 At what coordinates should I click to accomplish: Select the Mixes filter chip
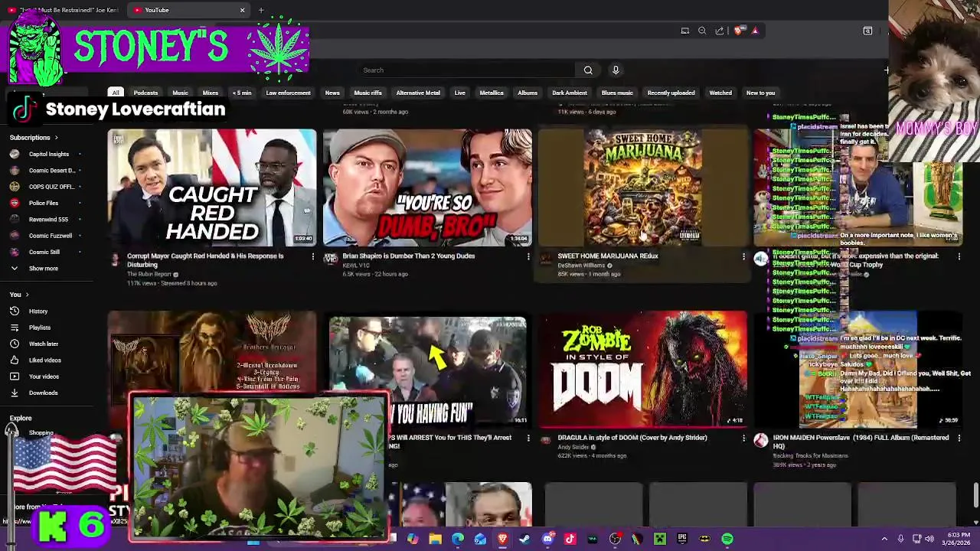pos(211,93)
